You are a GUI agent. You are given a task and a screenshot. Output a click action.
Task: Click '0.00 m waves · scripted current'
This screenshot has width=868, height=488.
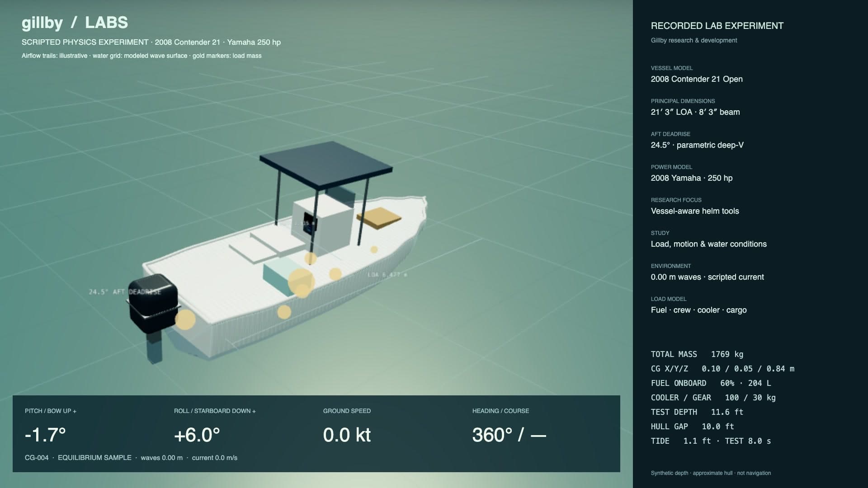point(708,277)
